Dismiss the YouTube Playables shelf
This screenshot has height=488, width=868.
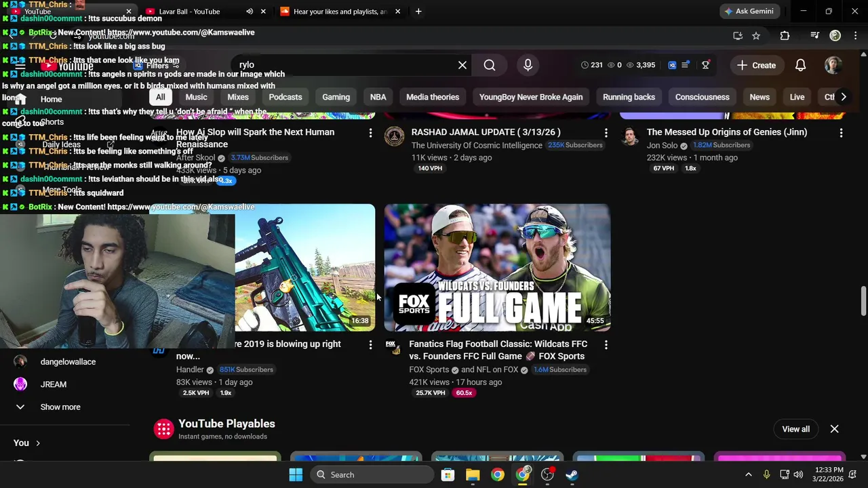(834, 429)
